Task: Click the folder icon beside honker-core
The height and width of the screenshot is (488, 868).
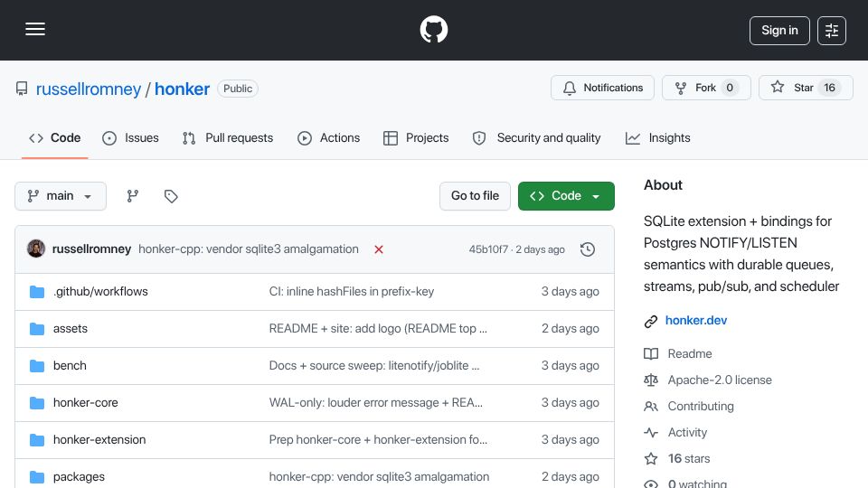Action: click(37, 403)
